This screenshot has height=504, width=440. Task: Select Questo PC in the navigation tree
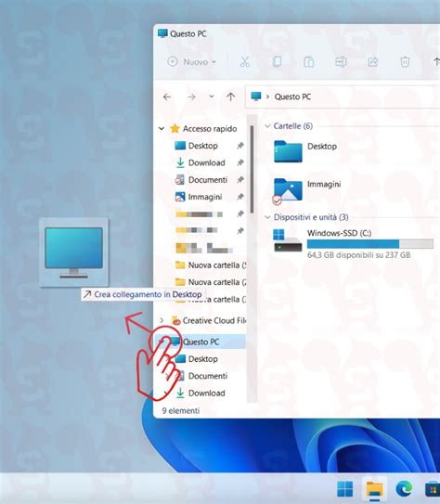[x=201, y=342]
